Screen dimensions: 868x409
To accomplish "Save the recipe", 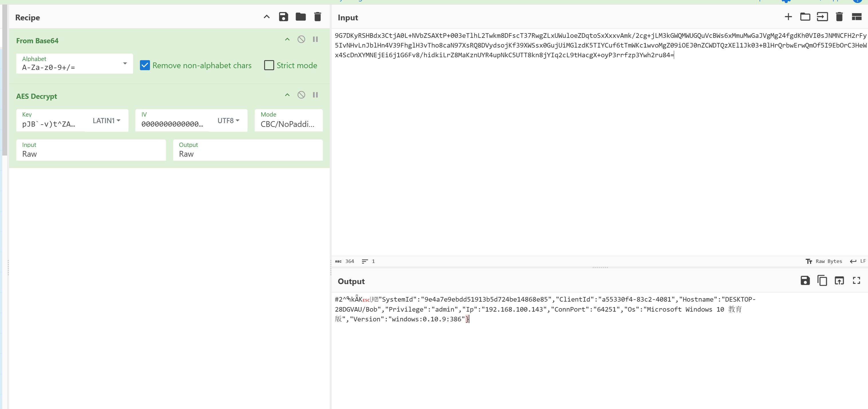I will (283, 17).
